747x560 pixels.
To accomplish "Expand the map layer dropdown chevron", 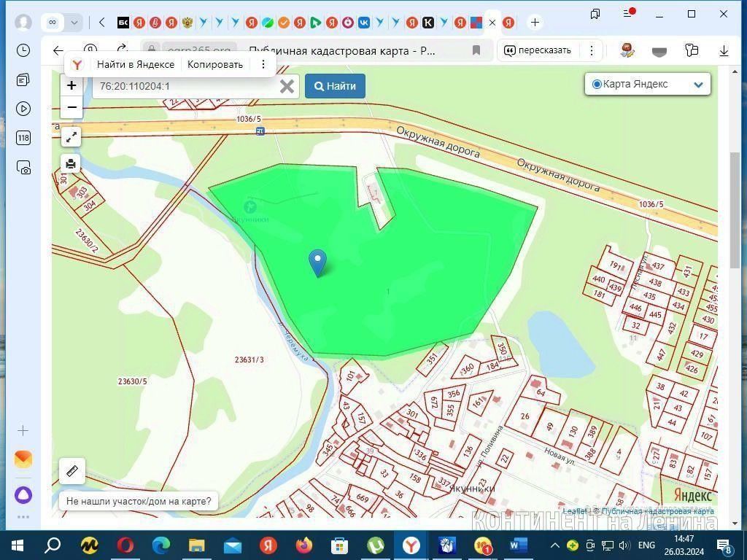I will click(698, 85).
